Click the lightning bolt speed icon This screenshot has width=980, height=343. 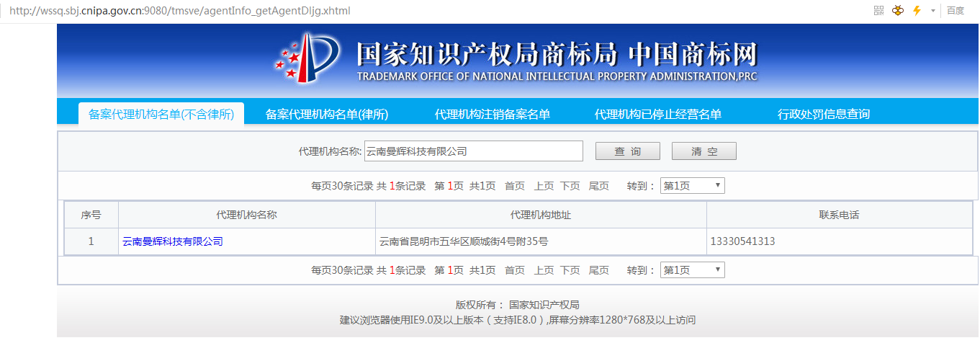pos(917,11)
